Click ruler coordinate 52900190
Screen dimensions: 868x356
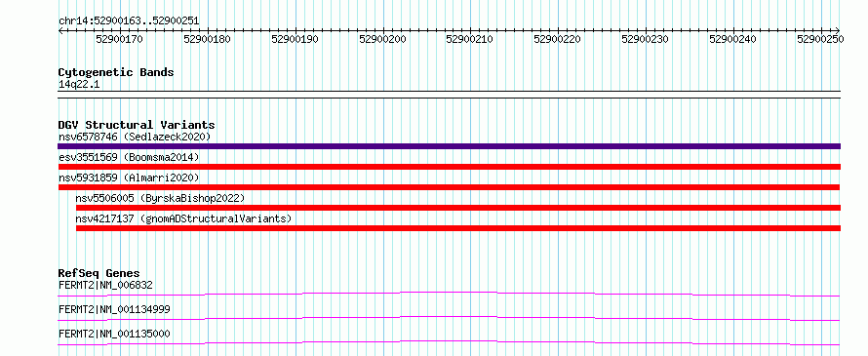point(296,39)
